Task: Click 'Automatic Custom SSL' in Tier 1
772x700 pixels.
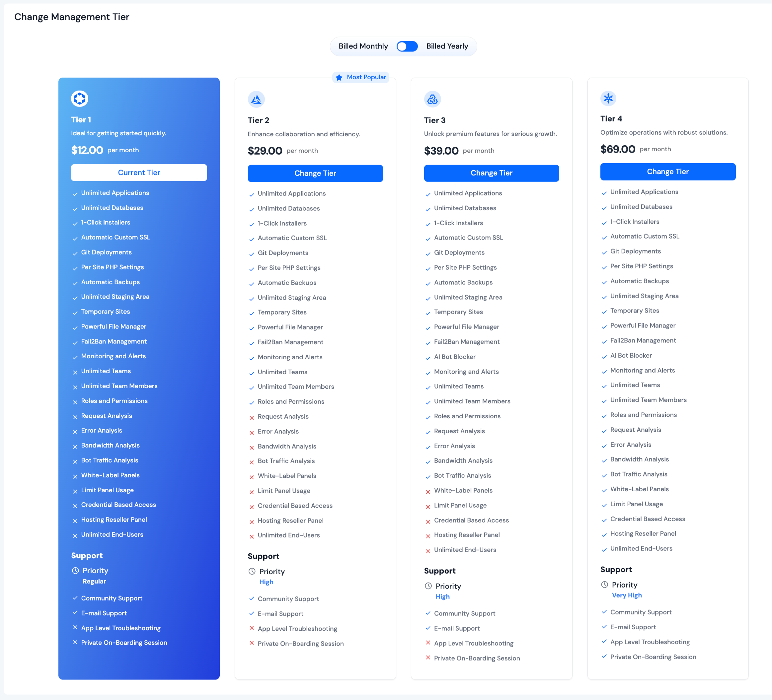Action: click(x=116, y=237)
